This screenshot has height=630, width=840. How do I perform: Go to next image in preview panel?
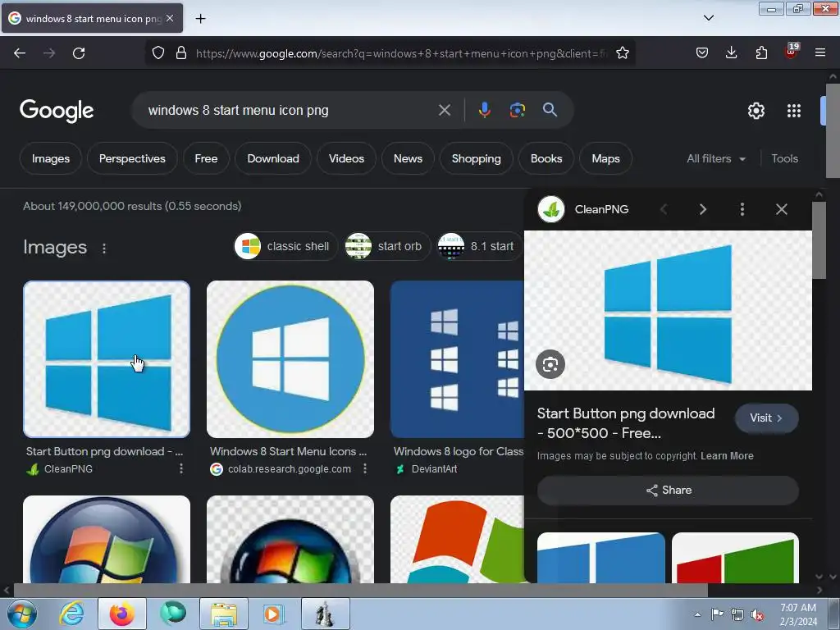[703, 209]
